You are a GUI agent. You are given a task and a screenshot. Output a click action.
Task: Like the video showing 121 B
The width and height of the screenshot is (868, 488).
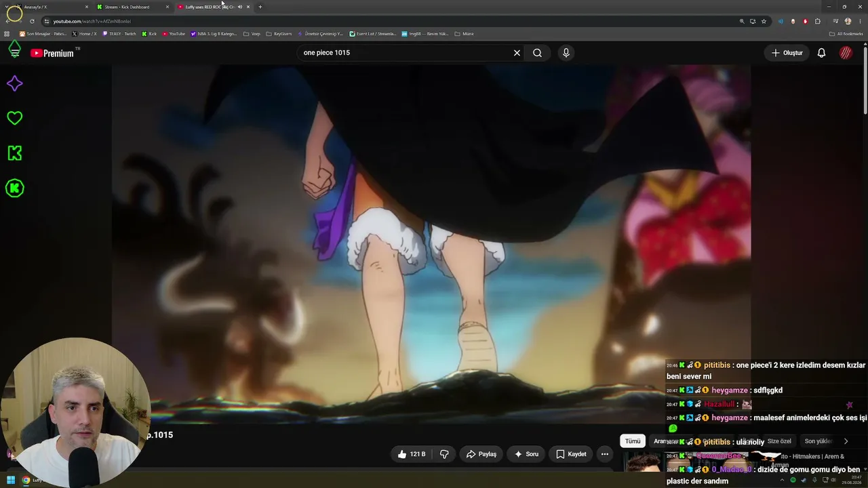pos(411,454)
